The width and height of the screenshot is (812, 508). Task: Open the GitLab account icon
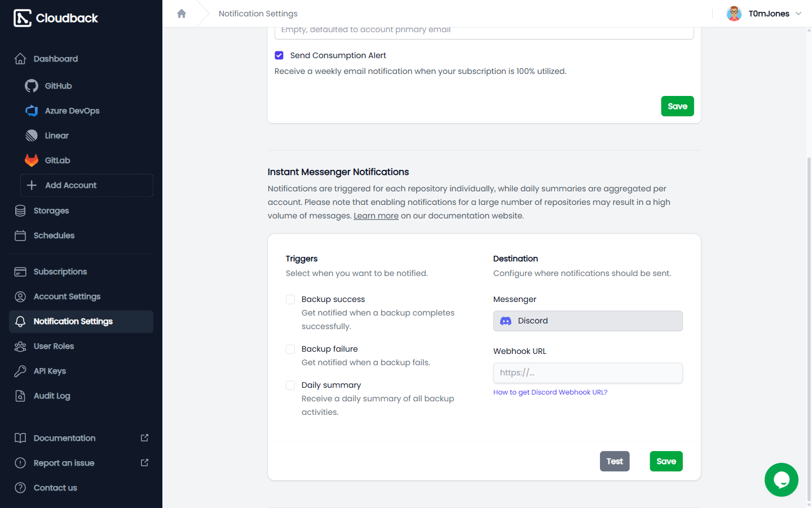tap(32, 160)
